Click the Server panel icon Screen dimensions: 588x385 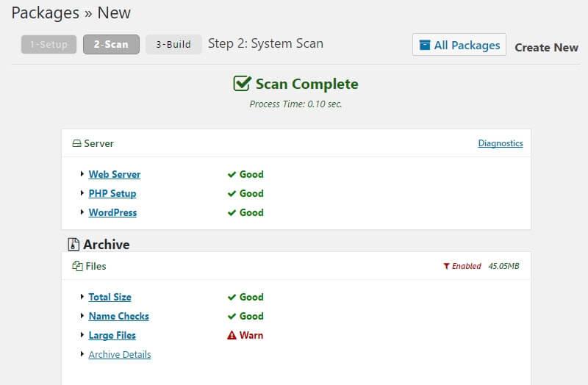[76, 144]
